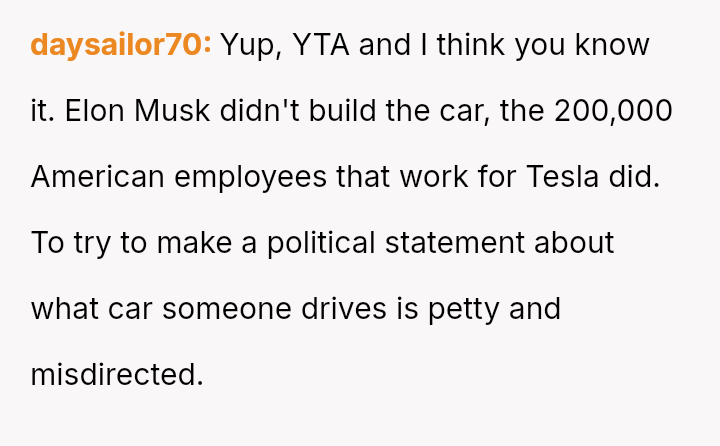Click the name "Elon" in the comment
The image size is (720, 446).
[95, 111]
